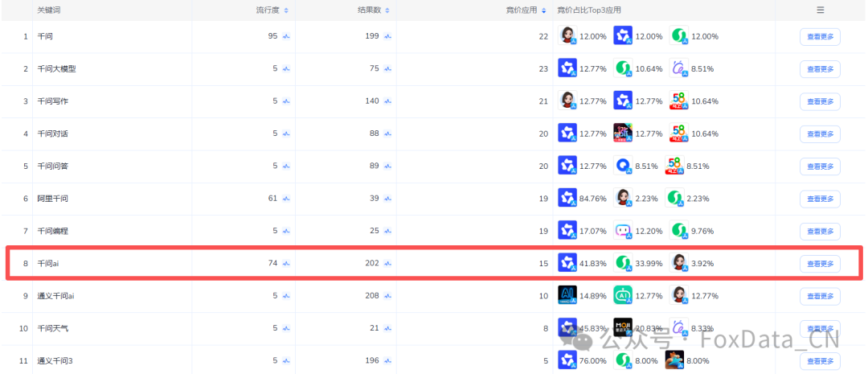Viewport: 868px width, 374px height.
Task: Open popularity trend chart for 通义千问ai
Action: 286,296
